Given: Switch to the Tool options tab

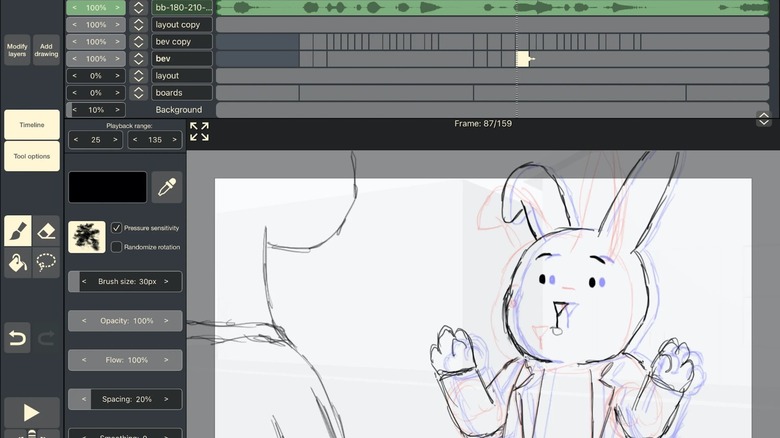Looking at the screenshot, I should click(x=32, y=156).
